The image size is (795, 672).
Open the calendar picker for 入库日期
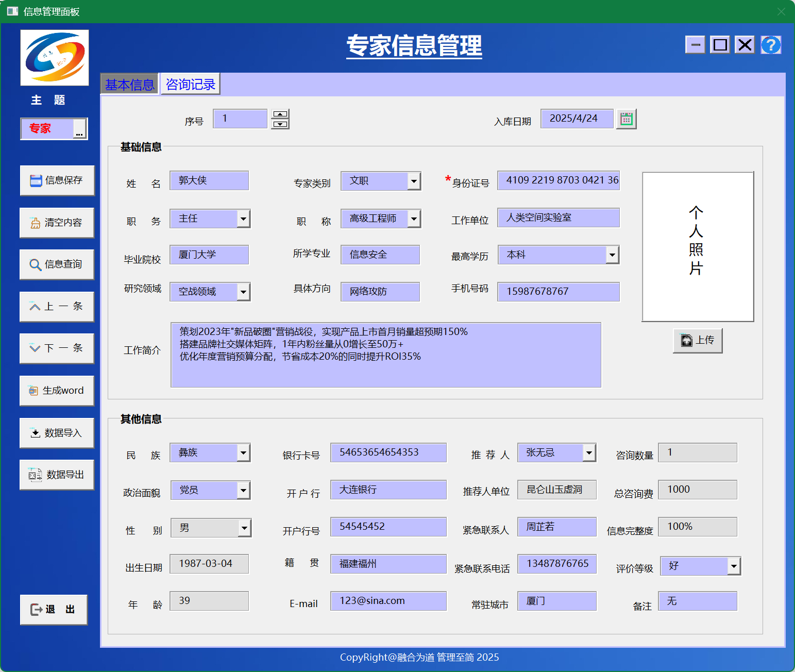627,119
